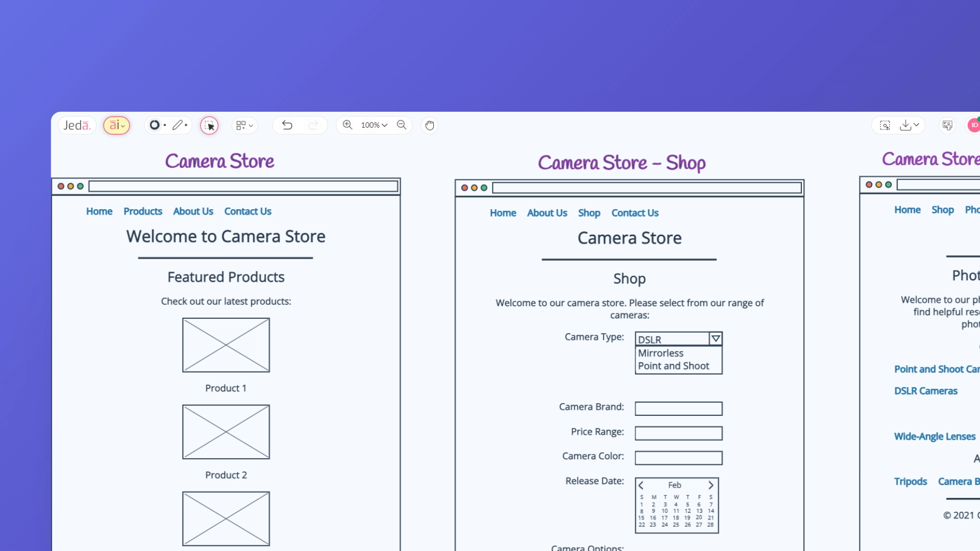
Task: Click the DSLR Cameras link
Action: (926, 391)
